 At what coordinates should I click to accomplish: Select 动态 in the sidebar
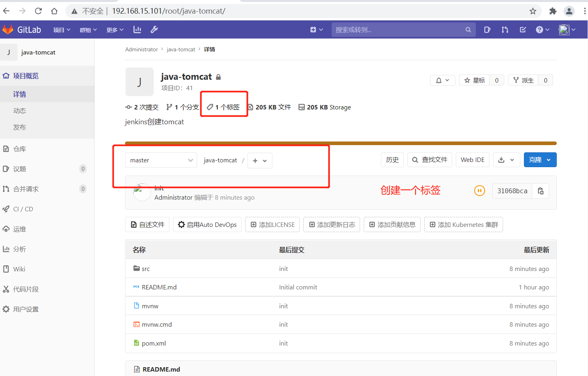(47, 111)
